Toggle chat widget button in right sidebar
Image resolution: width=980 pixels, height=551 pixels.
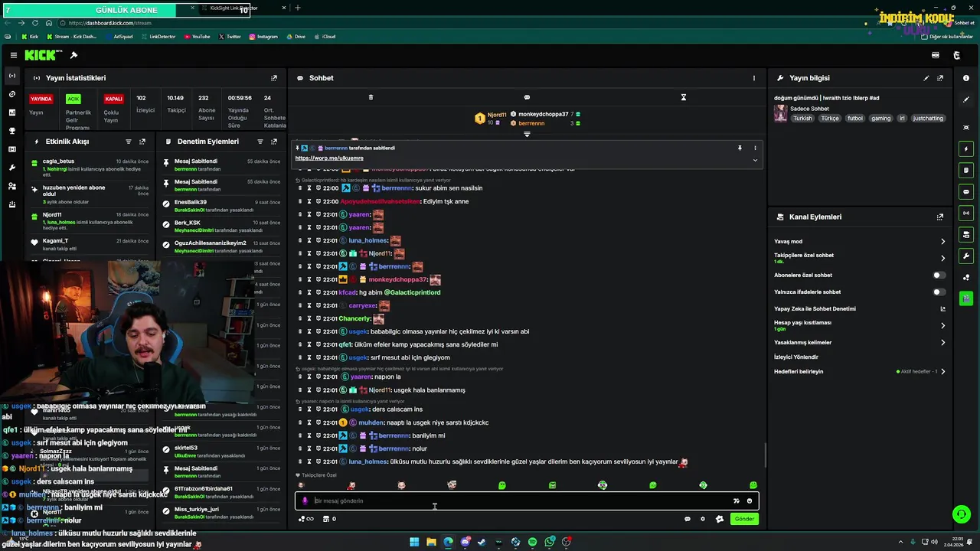pos(966,191)
